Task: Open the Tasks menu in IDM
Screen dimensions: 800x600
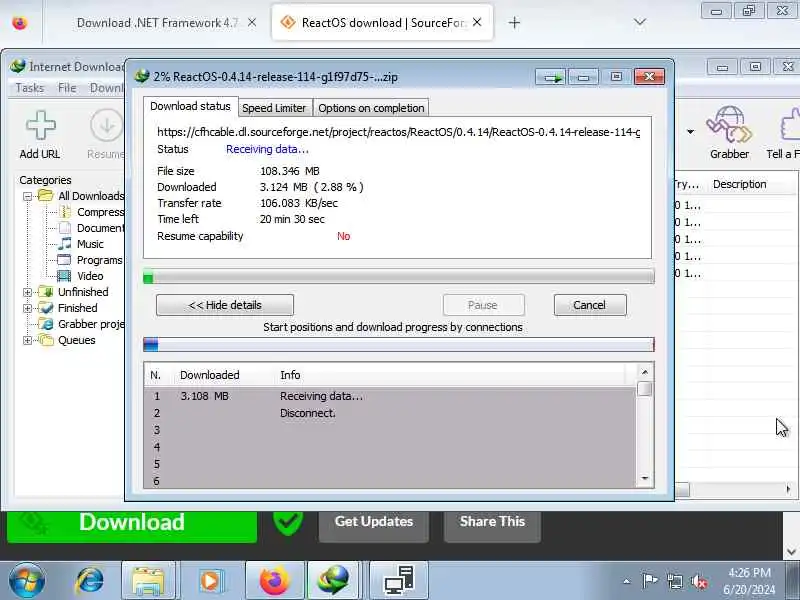Action: (x=30, y=88)
